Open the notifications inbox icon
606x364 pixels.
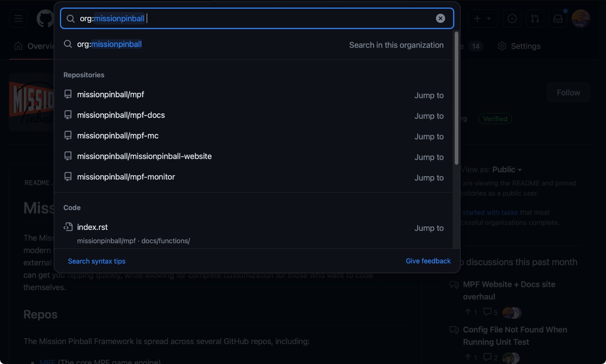click(x=558, y=19)
